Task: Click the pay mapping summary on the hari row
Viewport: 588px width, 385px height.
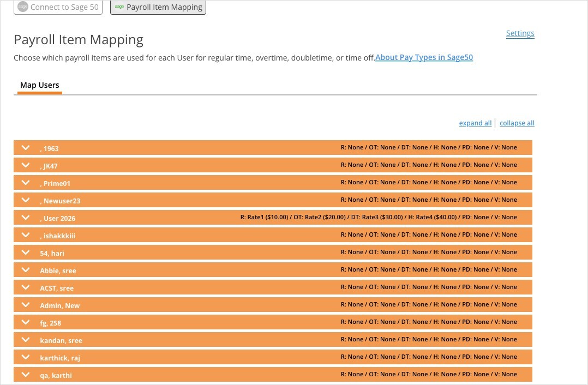Action: pos(429,252)
